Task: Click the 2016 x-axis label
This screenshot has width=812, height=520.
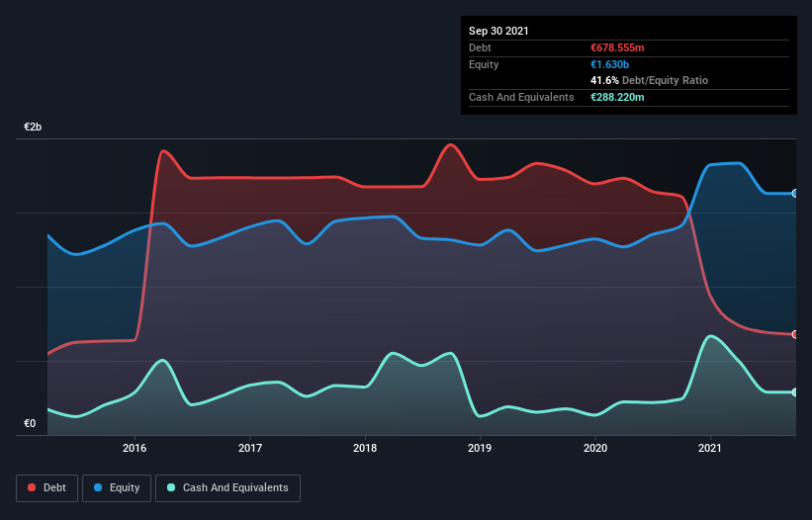Action: (135, 448)
